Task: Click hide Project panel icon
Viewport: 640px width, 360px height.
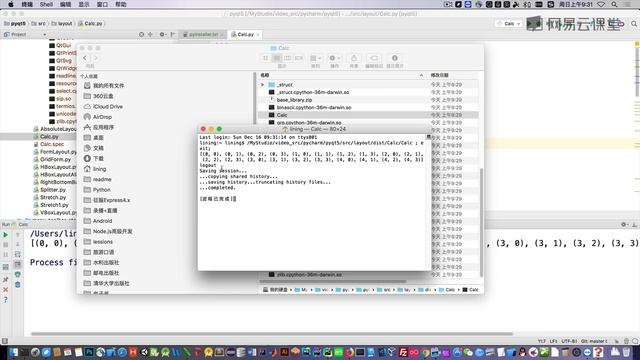Action: (x=173, y=35)
